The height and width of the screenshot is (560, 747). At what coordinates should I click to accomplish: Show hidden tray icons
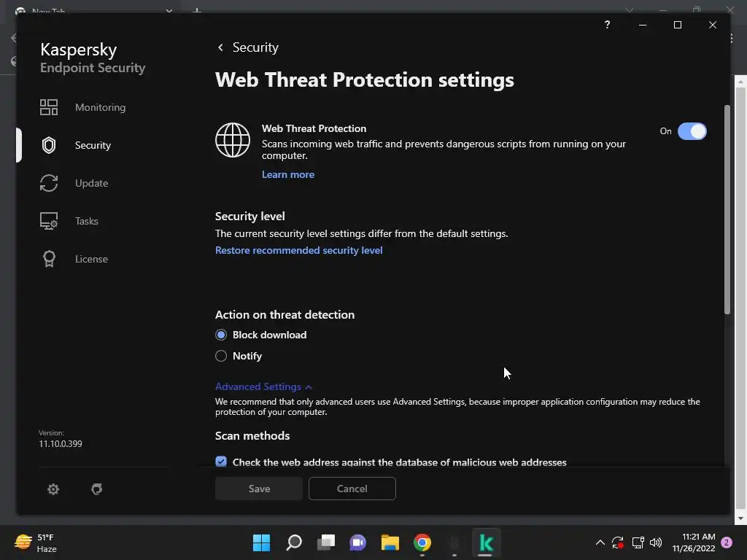point(600,542)
